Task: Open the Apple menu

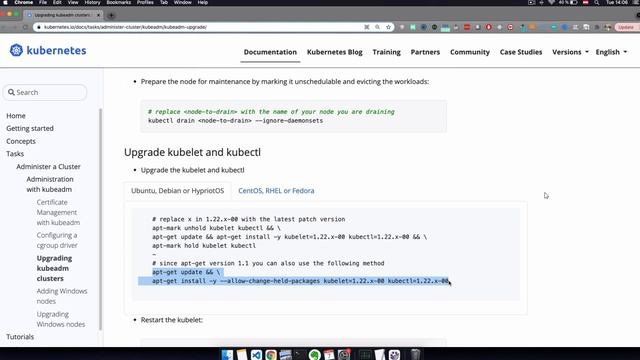Action: point(5,2)
